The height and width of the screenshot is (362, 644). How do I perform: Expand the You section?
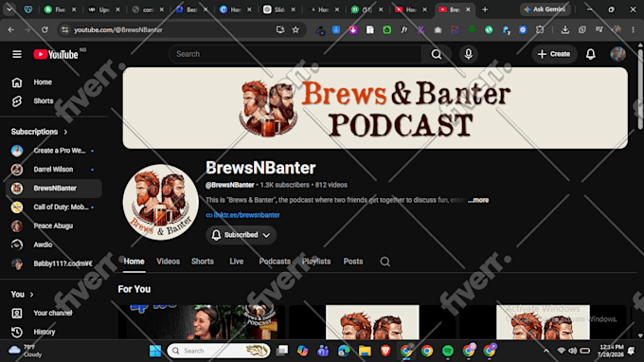[x=22, y=295]
